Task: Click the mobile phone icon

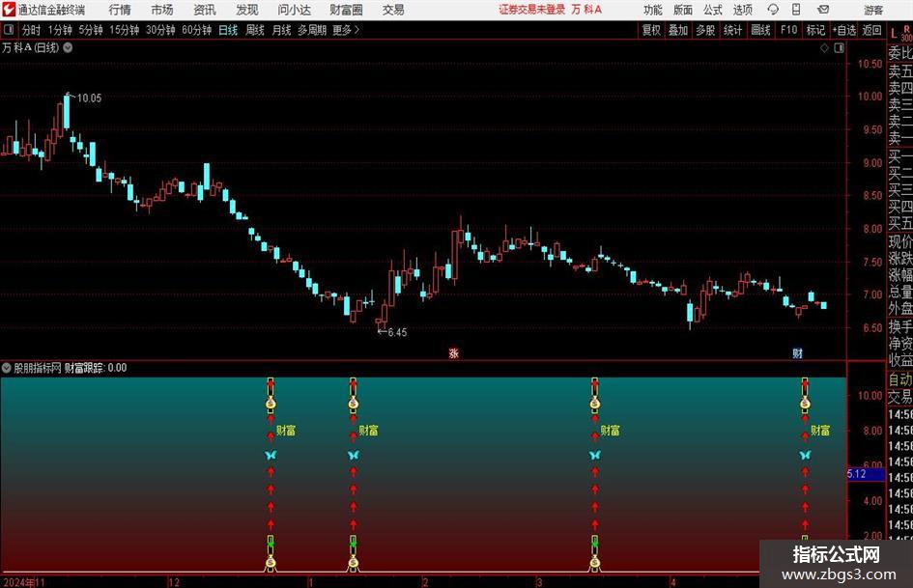Action: (796, 10)
